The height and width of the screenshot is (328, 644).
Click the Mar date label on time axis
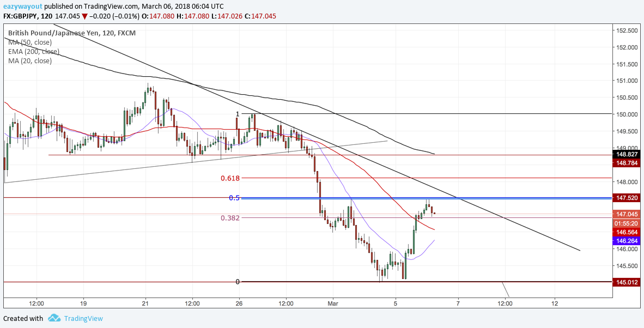333,304
